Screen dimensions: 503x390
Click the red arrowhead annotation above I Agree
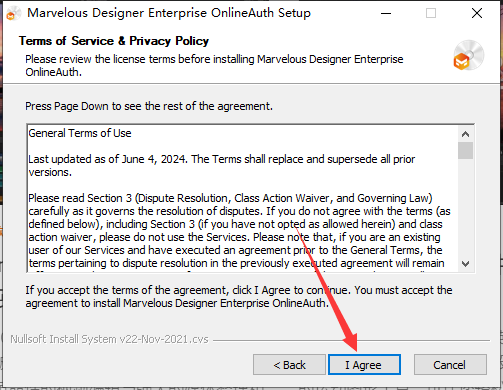tap(350, 341)
